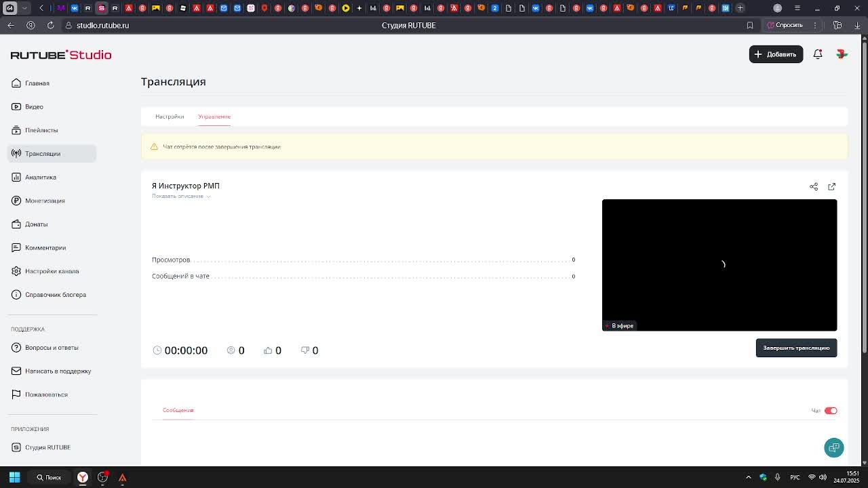Screen dimensions: 868x488
Task: Open new browser tab plus button
Action: [x=740, y=8]
